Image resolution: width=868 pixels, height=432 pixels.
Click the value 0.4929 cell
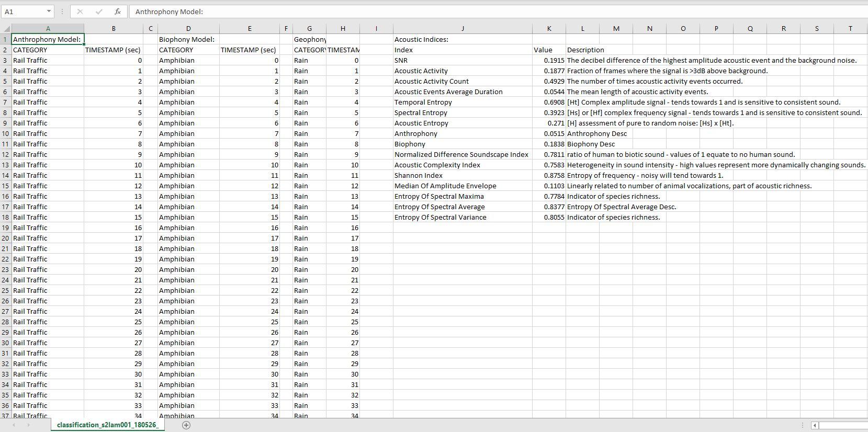point(549,81)
